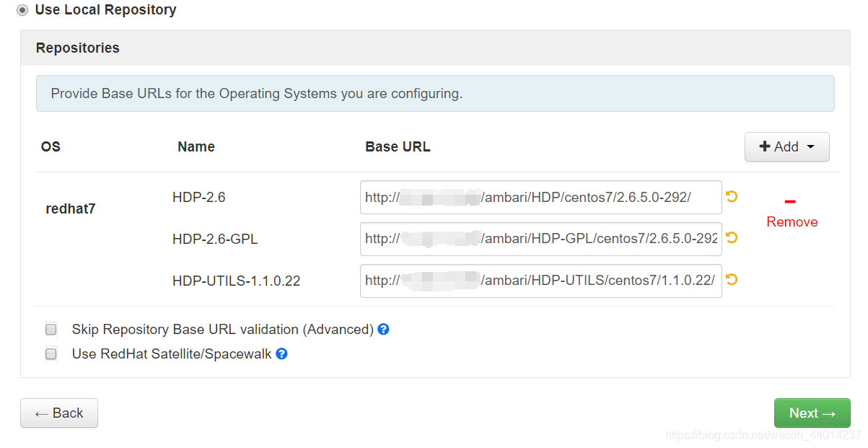The width and height of the screenshot is (868, 448).
Task: Revert the HDP-UTILS-1.1.0.22 base URL
Action: 732,280
